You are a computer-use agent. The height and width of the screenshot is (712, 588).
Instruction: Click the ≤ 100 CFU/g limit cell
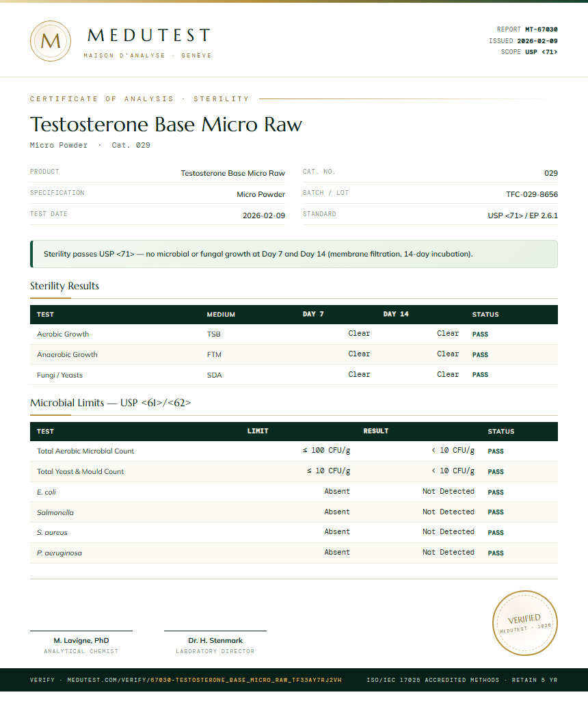pyautogui.click(x=326, y=450)
